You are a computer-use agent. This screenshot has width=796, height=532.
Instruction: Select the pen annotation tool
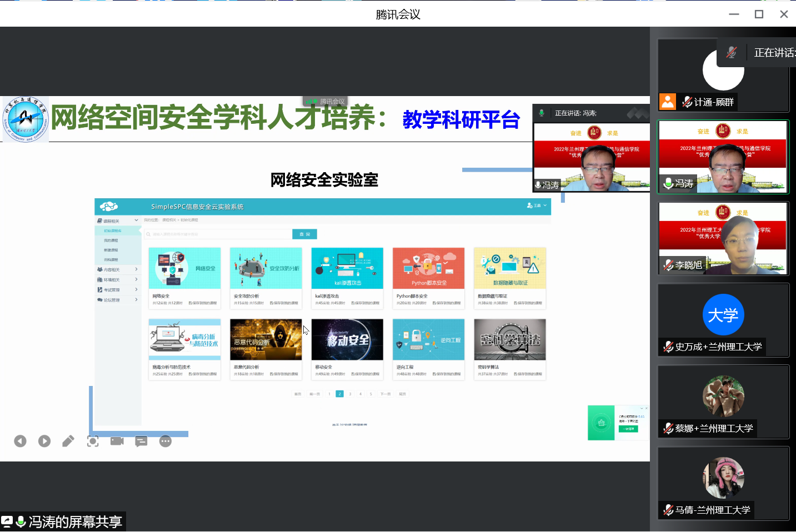(x=68, y=441)
